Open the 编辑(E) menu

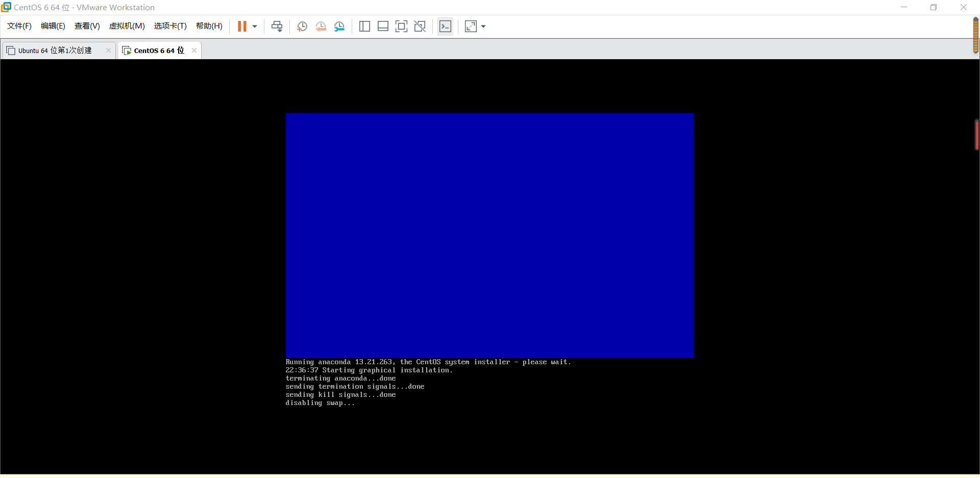[53, 26]
